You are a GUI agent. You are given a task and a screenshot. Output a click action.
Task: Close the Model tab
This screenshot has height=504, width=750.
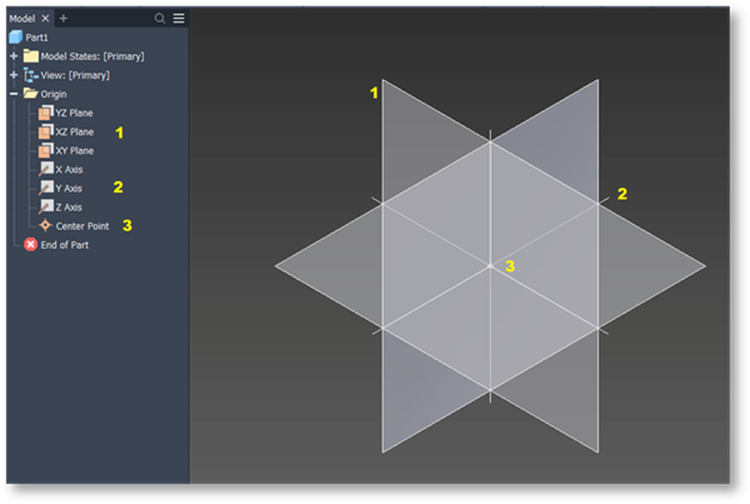point(45,19)
